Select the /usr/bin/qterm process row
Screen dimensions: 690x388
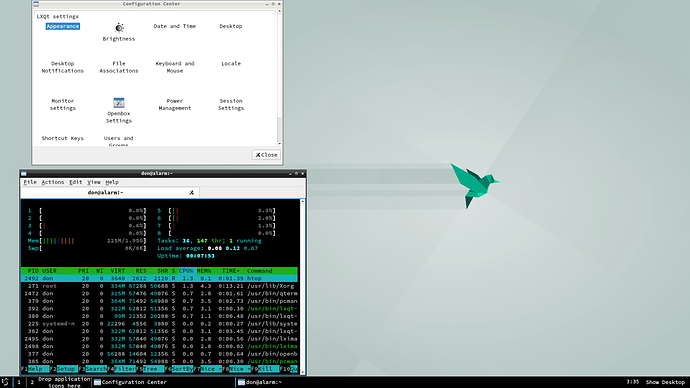tap(159, 293)
